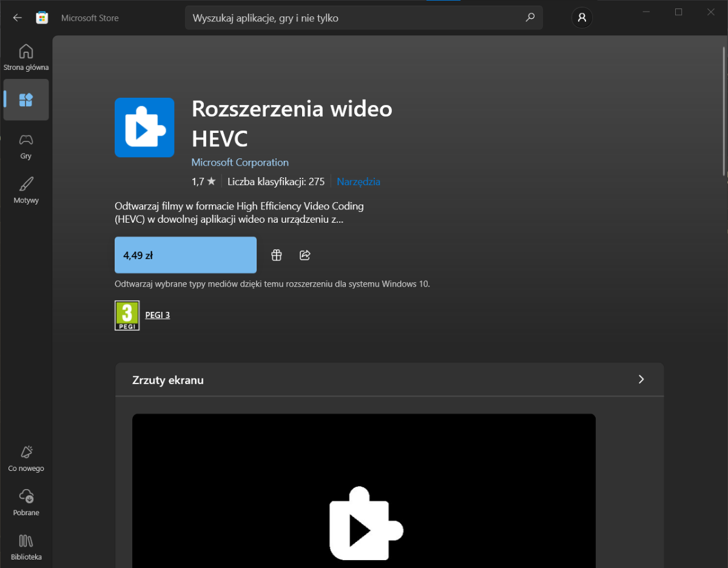Open the Gry section in sidebar
The width and height of the screenshot is (728, 568).
pos(26,146)
